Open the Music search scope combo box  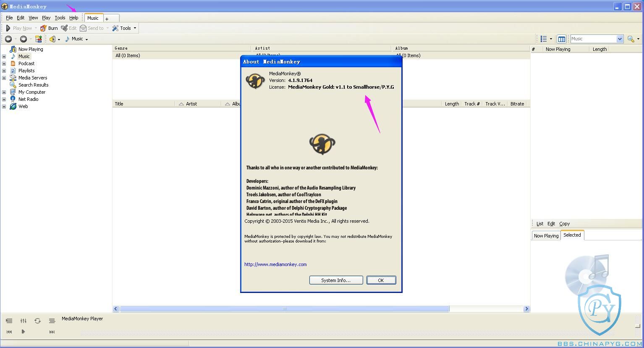click(x=597, y=39)
